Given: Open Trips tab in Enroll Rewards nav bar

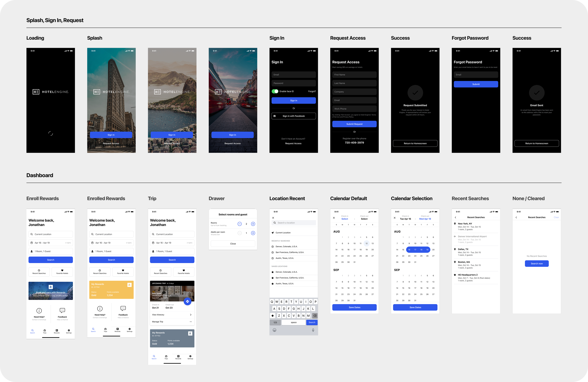Looking at the screenshot, I should tap(45, 331).
